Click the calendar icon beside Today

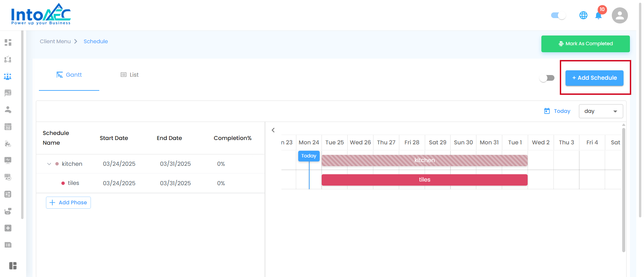[x=547, y=111]
